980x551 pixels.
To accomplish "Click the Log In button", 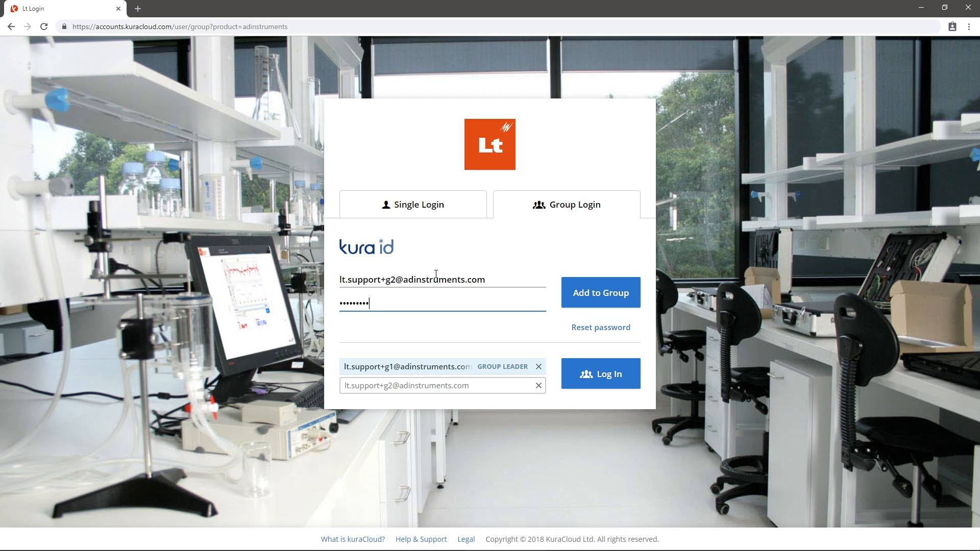I will pyautogui.click(x=600, y=373).
